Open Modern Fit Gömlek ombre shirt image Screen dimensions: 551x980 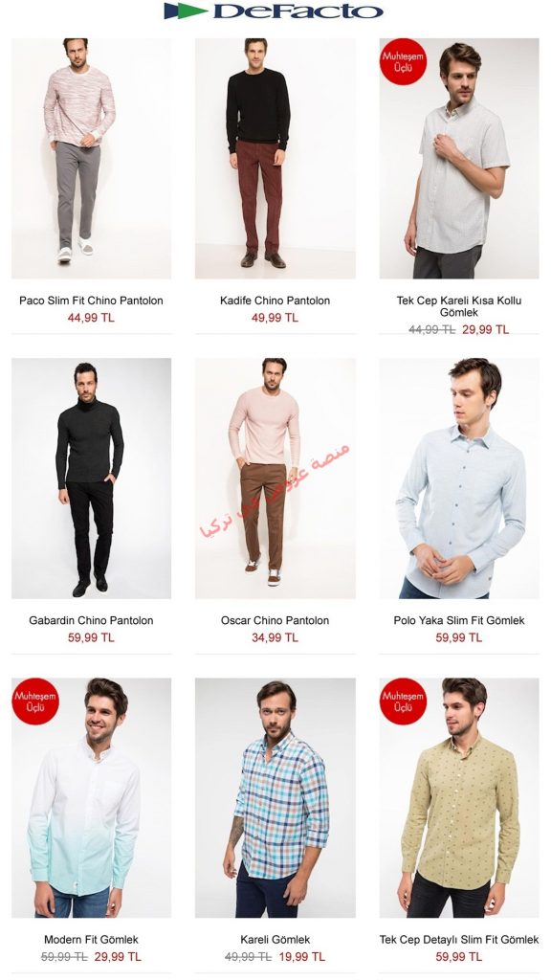(x=91, y=798)
